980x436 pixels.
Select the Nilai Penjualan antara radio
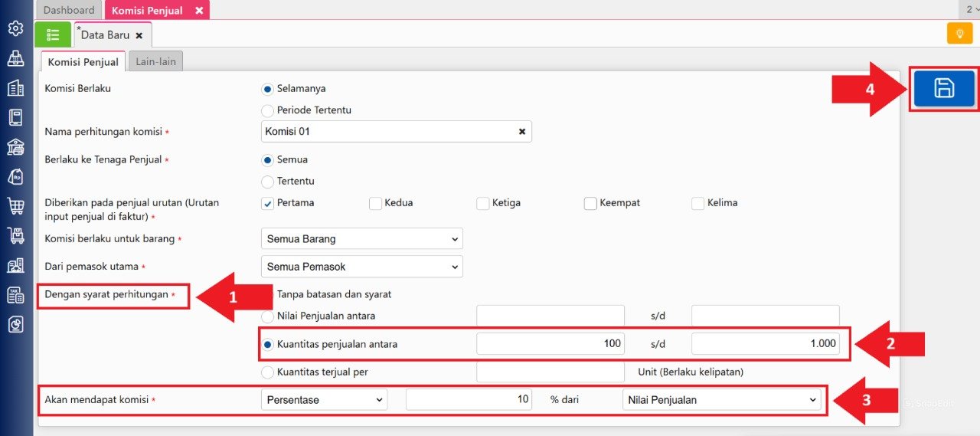point(267,316)
